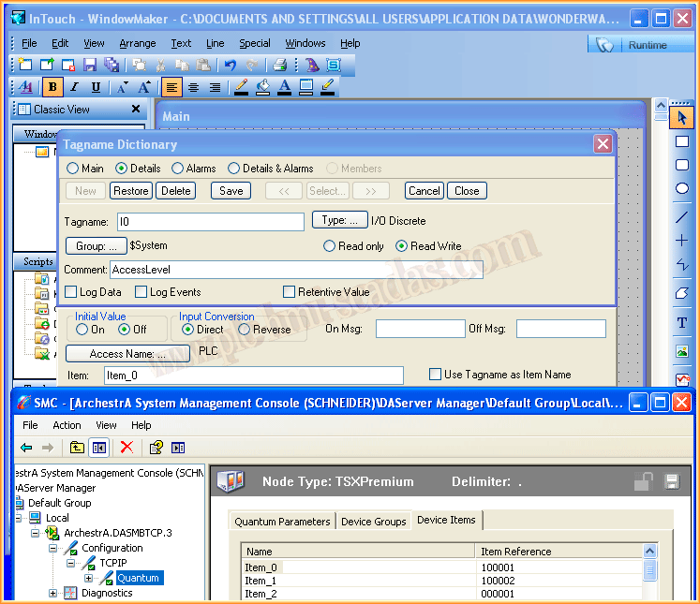Expand the Diagnostics tree node
Screen dimensions: 700x604
pyautogui.click(x=53, y=593)
